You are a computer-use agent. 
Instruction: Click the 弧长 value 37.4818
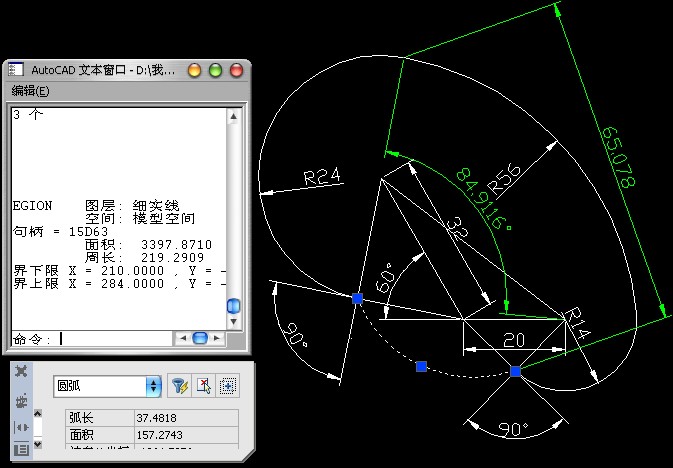pyautogui.click(x=186, y=418)
